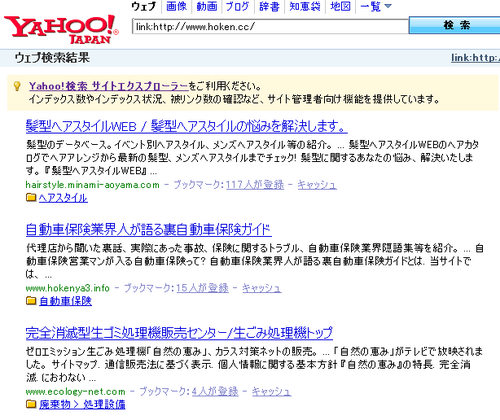
Task: Open the 知恵袋 search tab
Action: coord(305,7)
